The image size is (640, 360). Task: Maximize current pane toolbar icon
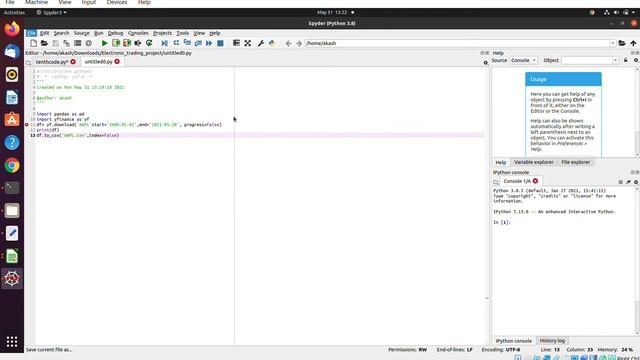tap(236, 43)
